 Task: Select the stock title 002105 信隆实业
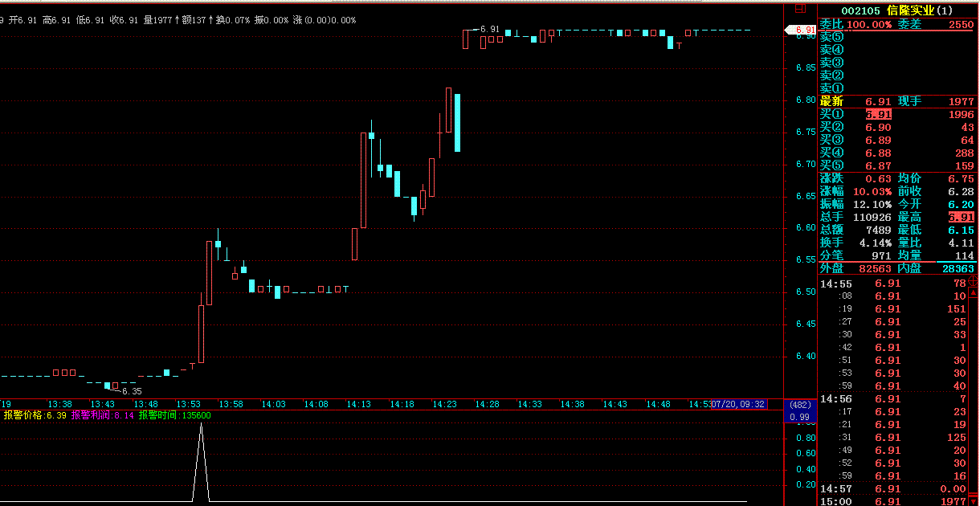click(897, 10)
